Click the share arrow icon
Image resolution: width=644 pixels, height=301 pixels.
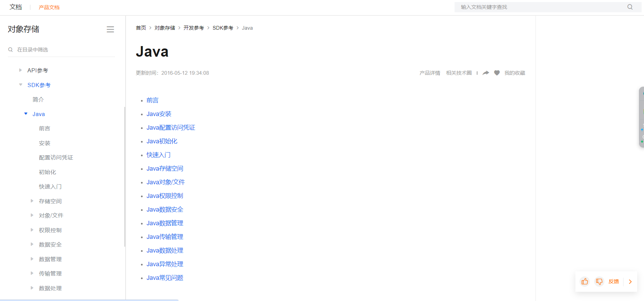click(x=486, y=73)
